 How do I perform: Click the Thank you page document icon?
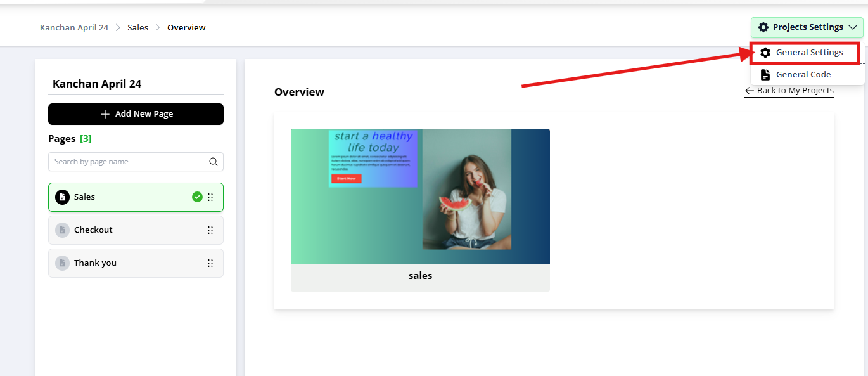point(62,263)
